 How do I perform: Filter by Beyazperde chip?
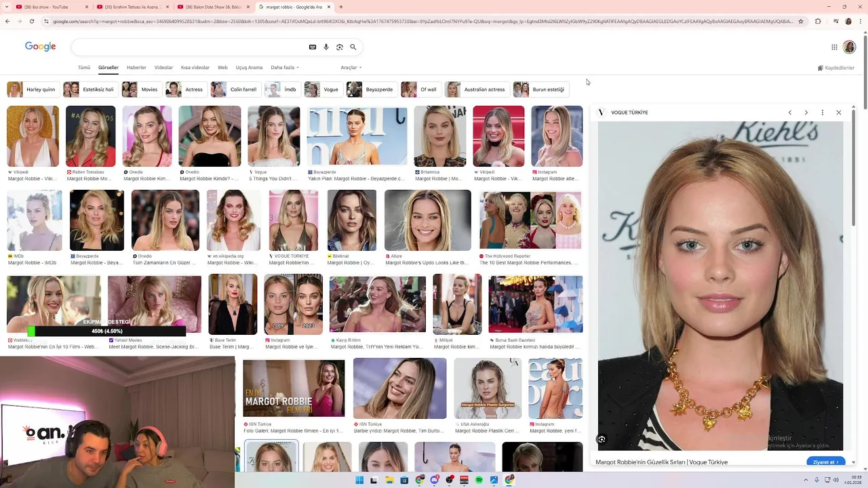coord(371,89)
